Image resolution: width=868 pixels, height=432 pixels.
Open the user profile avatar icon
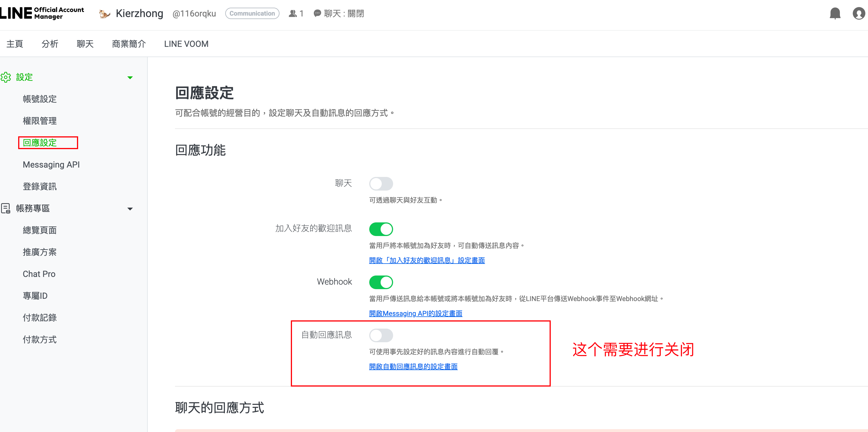(x=858, y=13)
